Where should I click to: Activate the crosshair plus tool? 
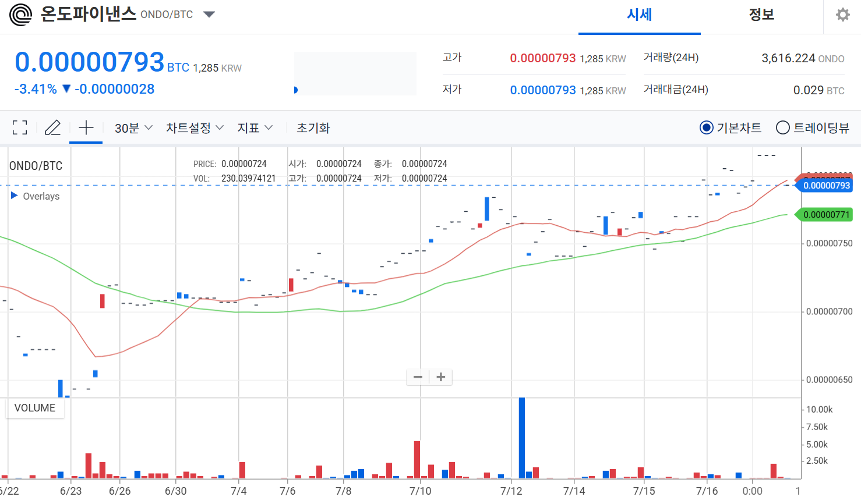pyautogui.click(x=86, y=127)
